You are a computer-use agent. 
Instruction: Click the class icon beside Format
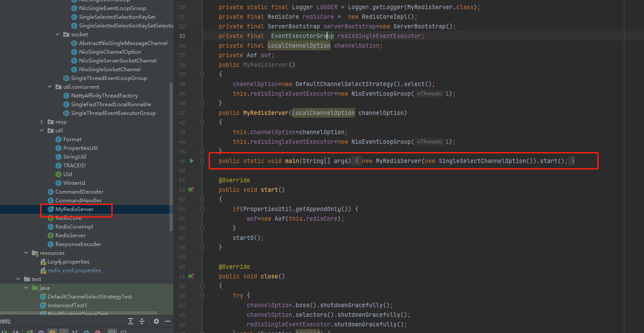59,139
